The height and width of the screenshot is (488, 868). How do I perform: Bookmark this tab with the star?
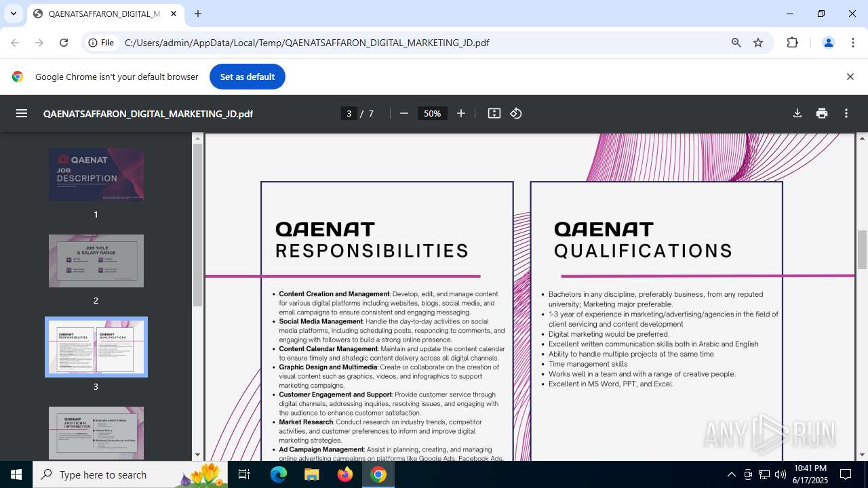[x=758, y=43]
